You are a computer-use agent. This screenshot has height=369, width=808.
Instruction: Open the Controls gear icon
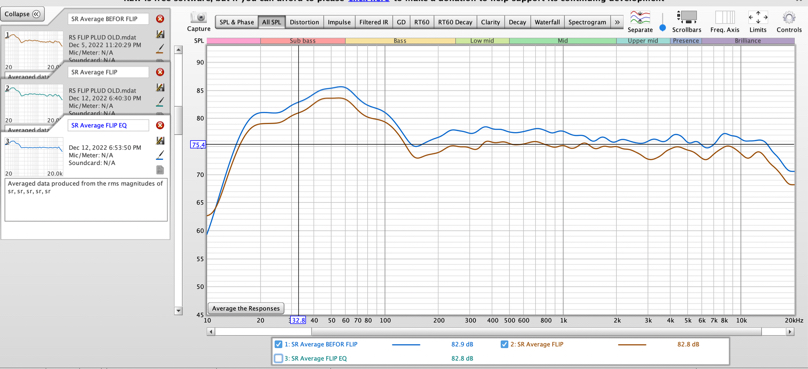[789, 18]
